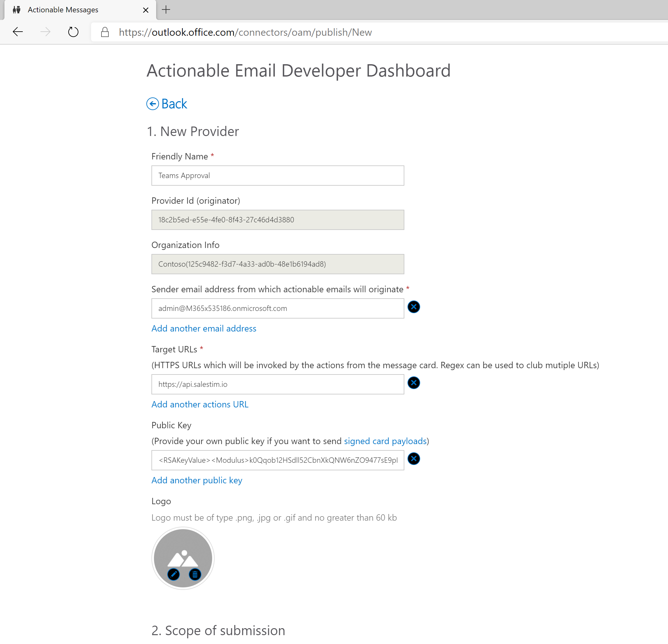
Task: Click the browser back navigation arrow
Action: point(18,32)
